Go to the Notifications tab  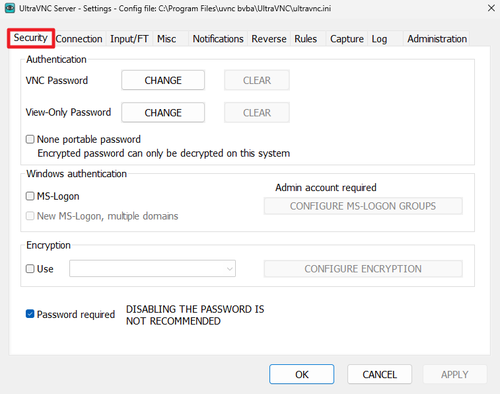pos(218,39)
